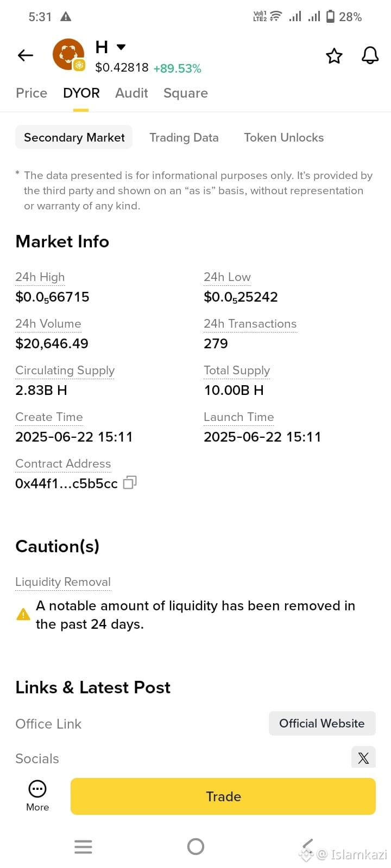
Task: Tap the yellow Trade button
Action: click(223, 796)
